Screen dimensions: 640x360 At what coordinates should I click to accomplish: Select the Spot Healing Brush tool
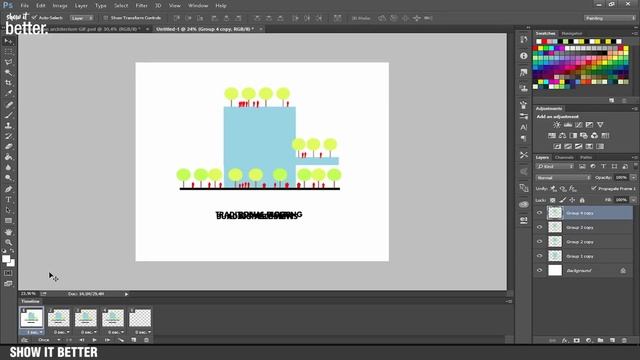point(8,105)
